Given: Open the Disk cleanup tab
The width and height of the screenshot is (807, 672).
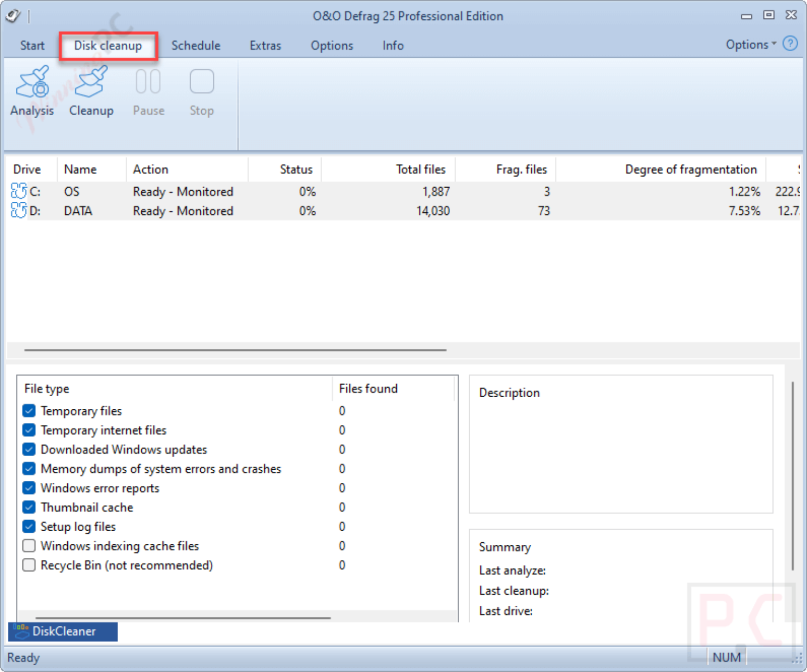Looking at the screenshot, I should click(108, 46).
